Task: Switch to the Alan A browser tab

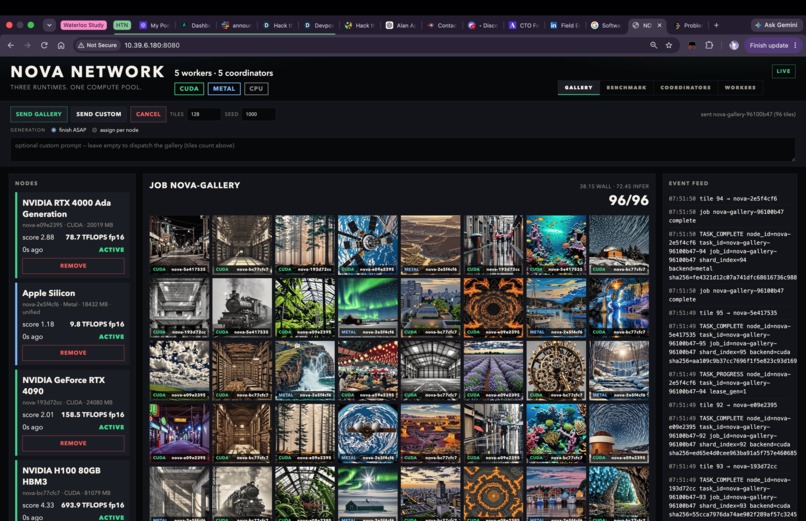Action: coord(401,25)
